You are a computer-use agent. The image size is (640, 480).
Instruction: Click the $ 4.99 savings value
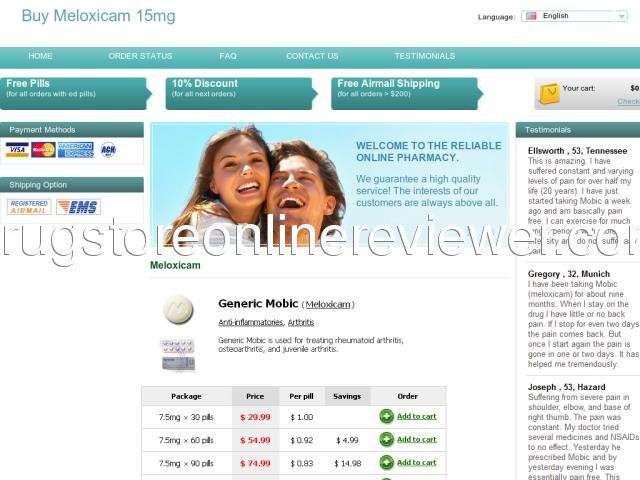347,440
